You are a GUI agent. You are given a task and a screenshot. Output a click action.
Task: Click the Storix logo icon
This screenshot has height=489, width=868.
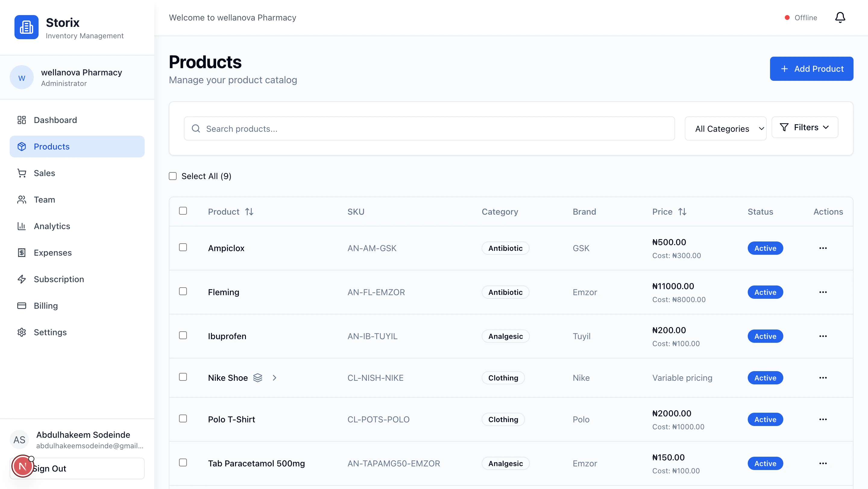click(26, 27)
